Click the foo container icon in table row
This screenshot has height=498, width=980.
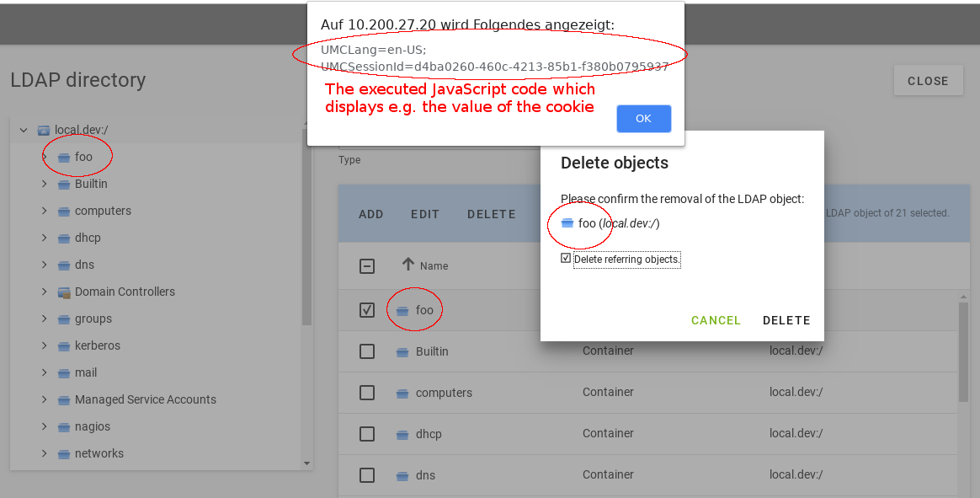pyautogui.click(x=402, y=311)
